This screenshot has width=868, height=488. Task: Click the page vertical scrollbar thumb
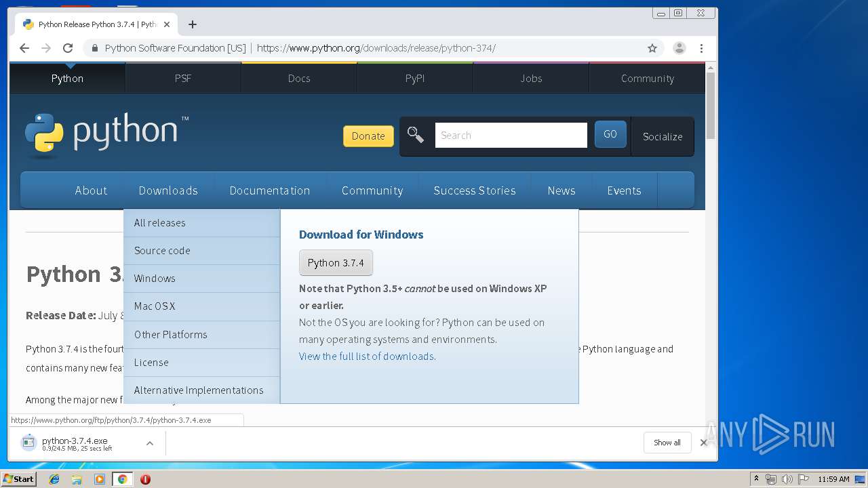[x=711, y=106]
